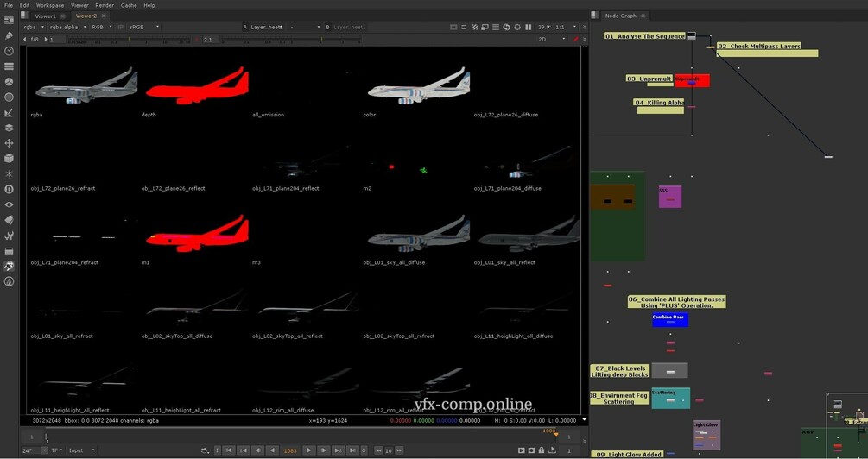Viewport: 868px width, 459px height.
Task: Open the FurnaceCore toolbar icon
Action: click(9, 281)
